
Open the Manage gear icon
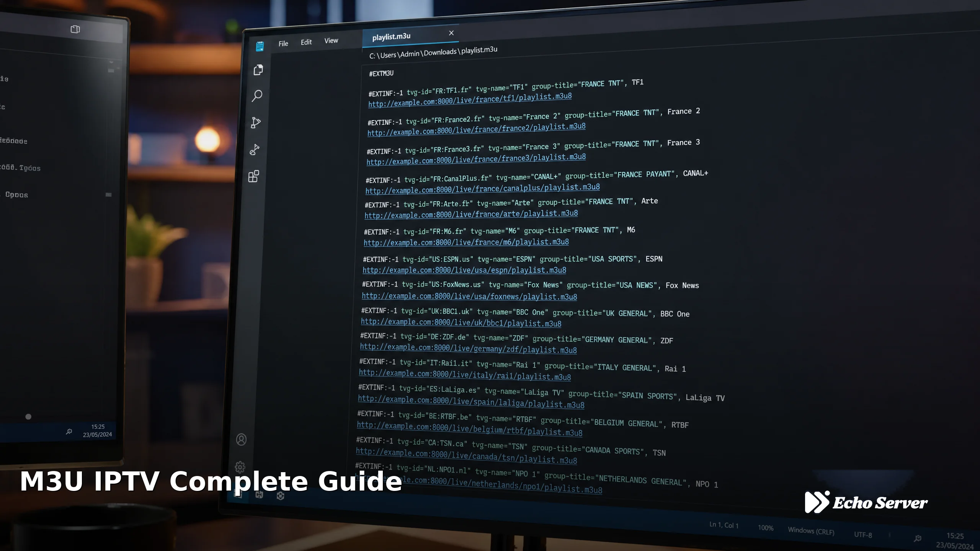pyautogui.click(x=240, y=467)
